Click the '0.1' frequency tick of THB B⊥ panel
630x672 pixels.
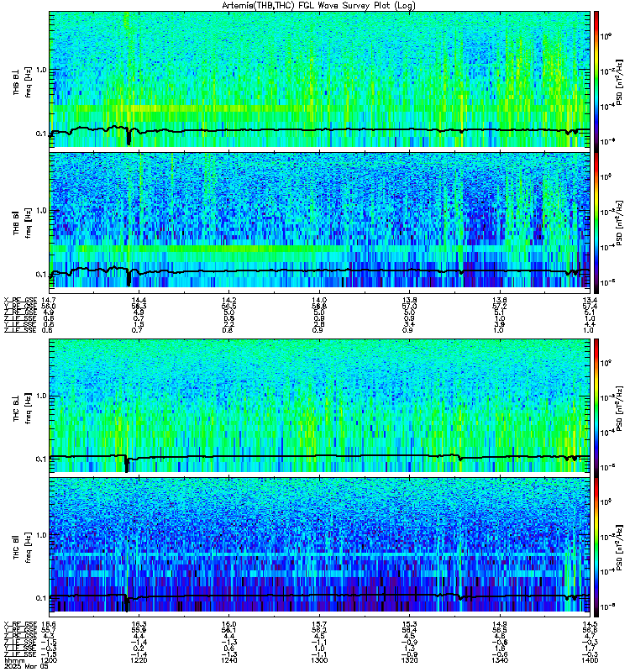[41, 134]
